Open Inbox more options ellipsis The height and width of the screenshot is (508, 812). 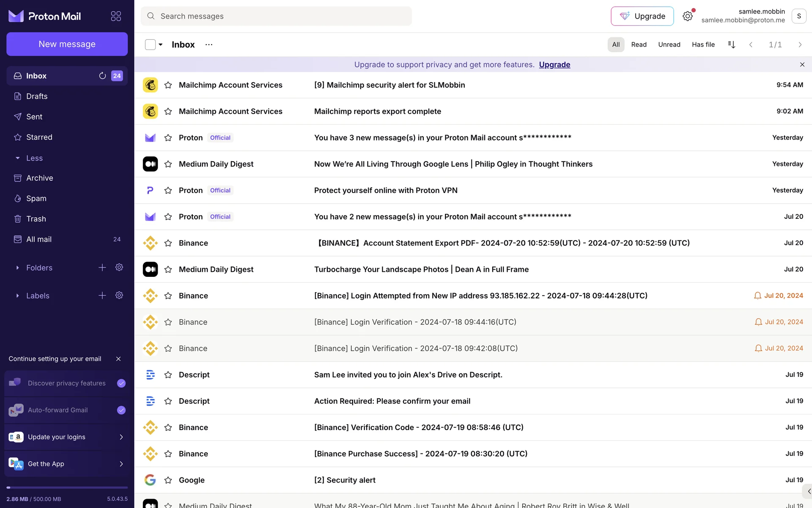[209, 44]
